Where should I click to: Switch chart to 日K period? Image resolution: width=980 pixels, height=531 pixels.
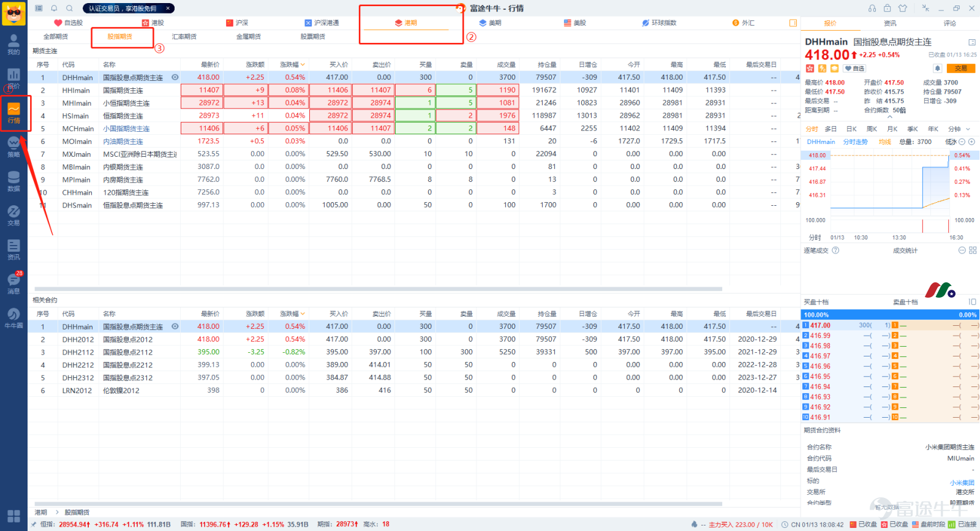click(851, 129)
